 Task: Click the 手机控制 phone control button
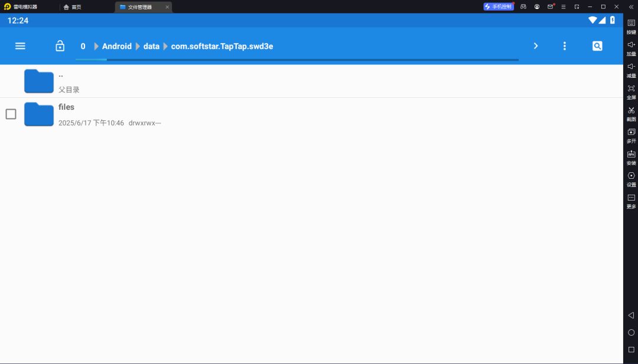coord(499,6)
